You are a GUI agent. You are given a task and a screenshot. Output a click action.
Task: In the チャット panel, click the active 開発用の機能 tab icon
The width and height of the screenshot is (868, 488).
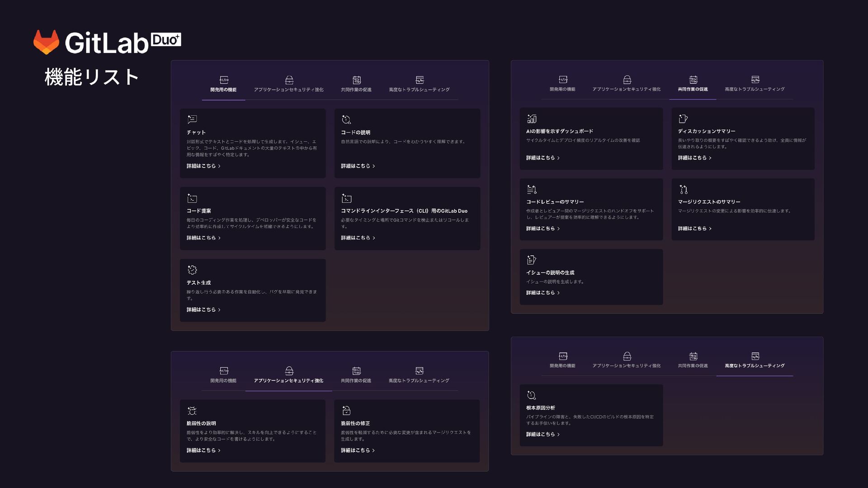[x=224, y=80]
